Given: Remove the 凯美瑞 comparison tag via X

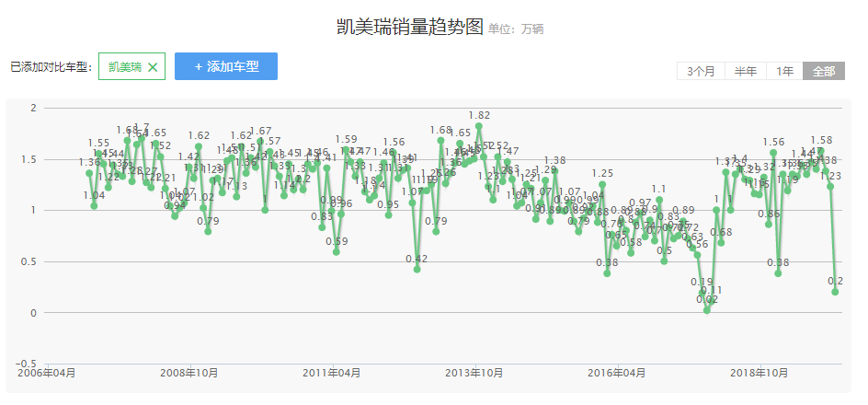Looking at the screenshot, I should pos(153,67).
